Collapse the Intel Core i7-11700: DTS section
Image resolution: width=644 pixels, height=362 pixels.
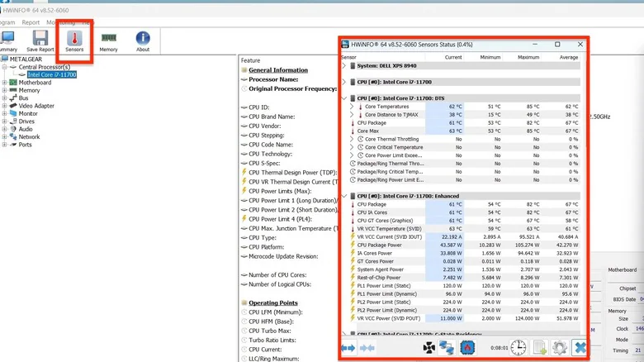(344, 98)
